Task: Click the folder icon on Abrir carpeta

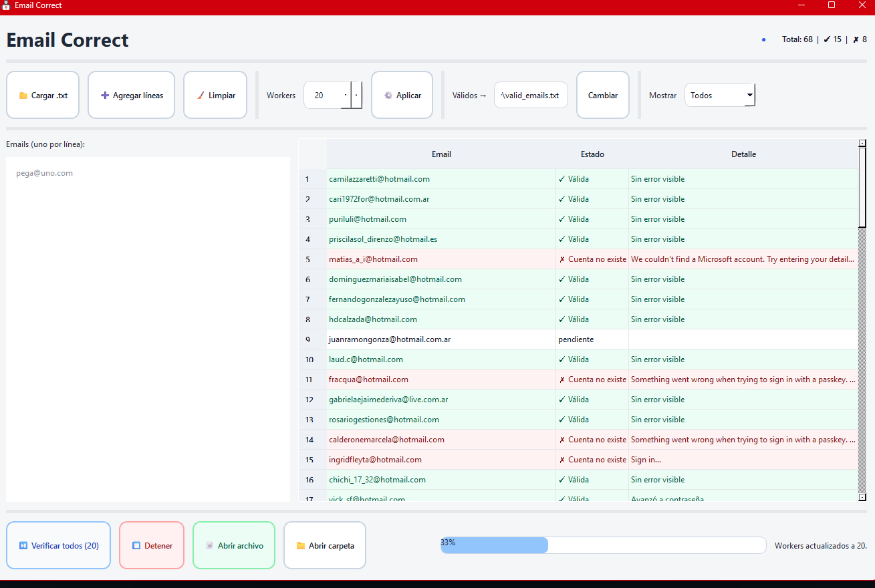Action: coord(301,546)
